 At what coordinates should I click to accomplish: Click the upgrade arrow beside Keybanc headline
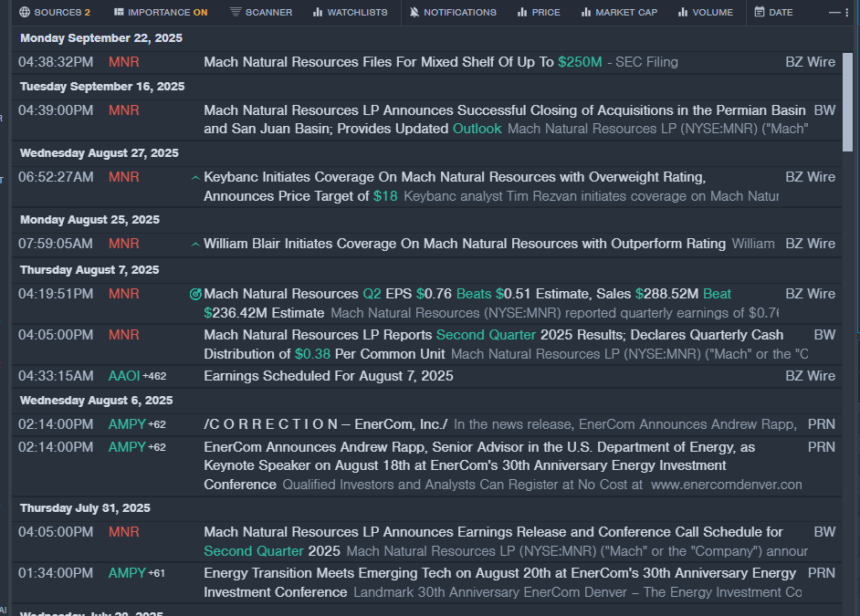pos(194,177)
